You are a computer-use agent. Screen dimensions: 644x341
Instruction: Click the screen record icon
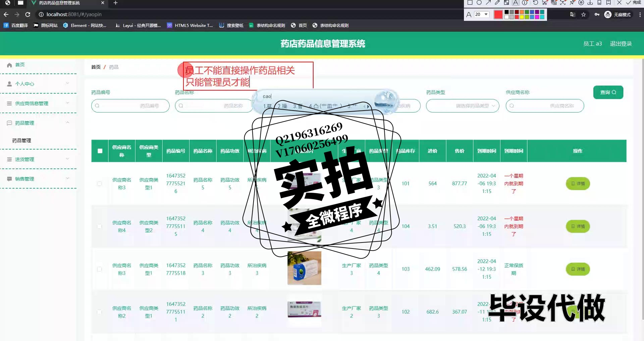tap(581, 2)
